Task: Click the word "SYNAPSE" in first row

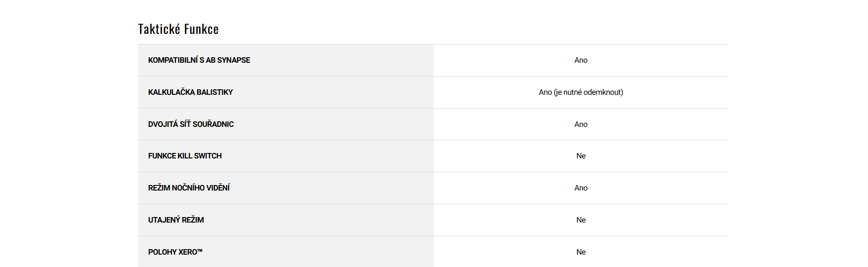Action: click(234, 60)
